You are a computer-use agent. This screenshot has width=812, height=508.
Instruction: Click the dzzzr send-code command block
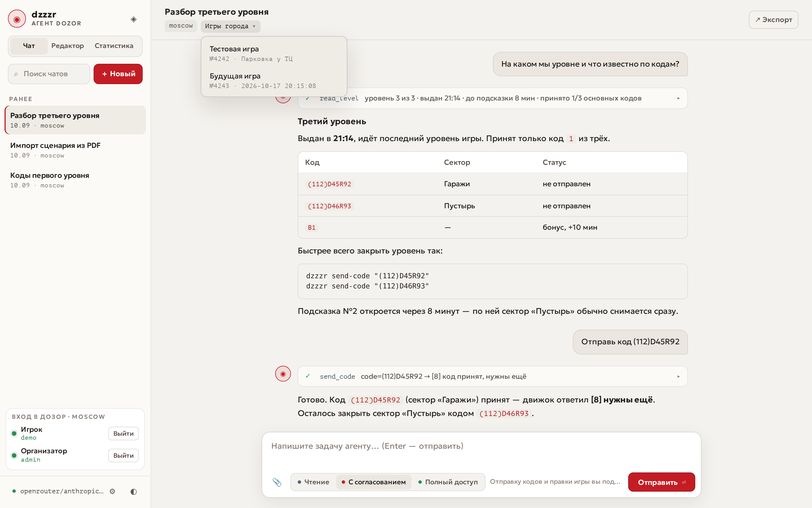[493, 281]
